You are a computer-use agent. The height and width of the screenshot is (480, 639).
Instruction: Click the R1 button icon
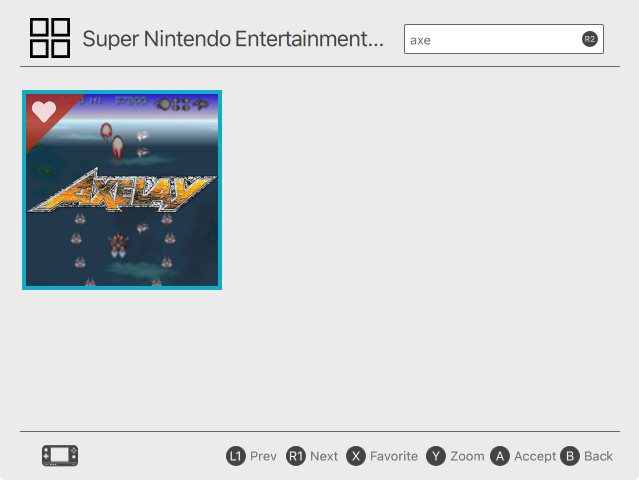(x=295, y=456)
